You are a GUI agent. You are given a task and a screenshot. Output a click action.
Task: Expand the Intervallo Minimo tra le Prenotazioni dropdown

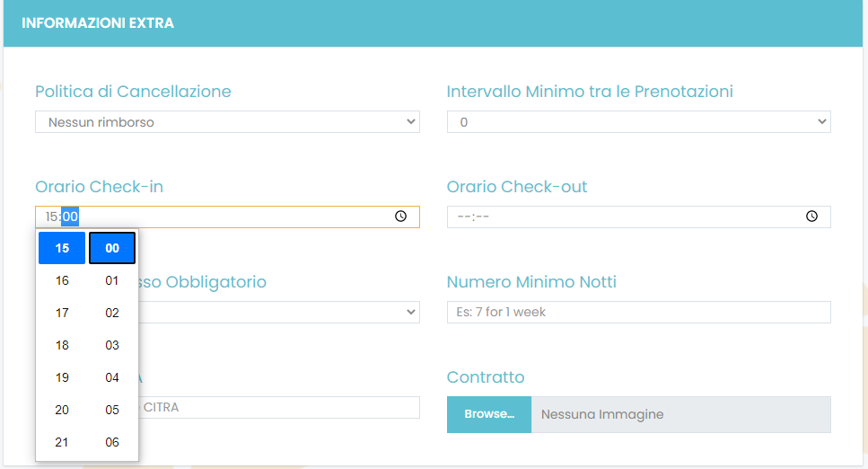tap(638, 122)
